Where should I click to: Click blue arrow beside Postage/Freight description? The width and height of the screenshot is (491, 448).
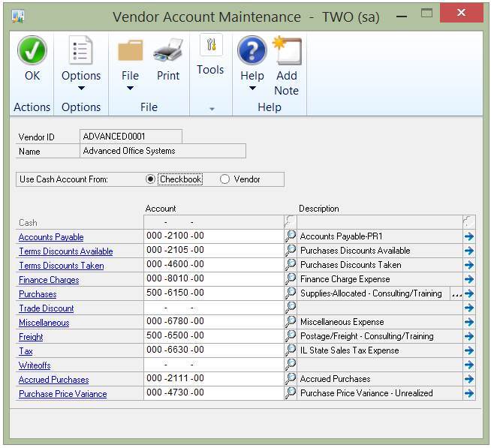[469, 336]
